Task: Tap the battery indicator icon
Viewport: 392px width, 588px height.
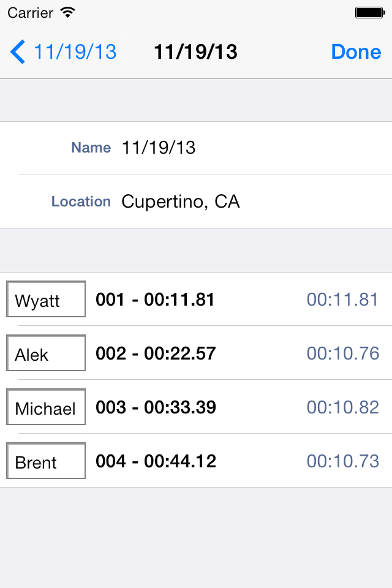Action: (370, 13)
